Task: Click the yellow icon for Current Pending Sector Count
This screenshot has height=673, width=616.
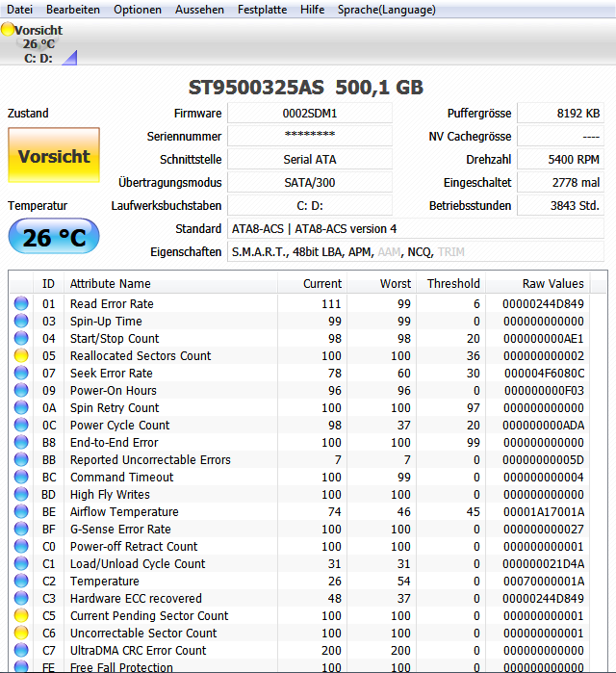Action: tap(21, 615)
